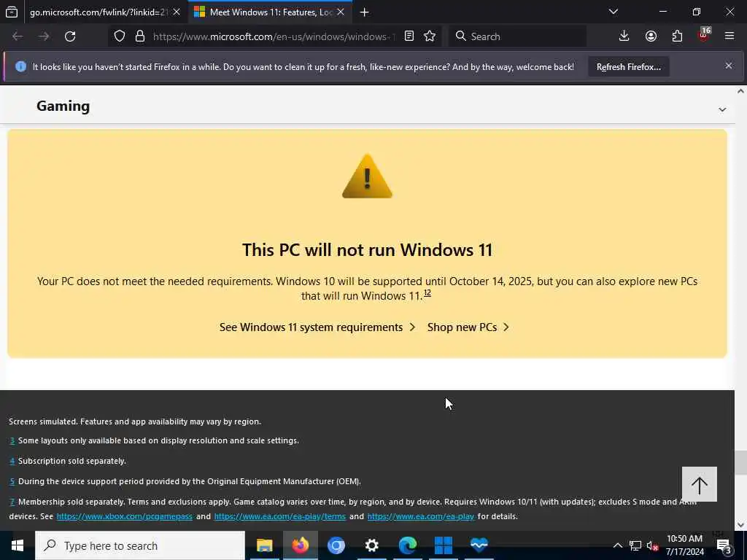
Task: Show hidden system tray icons
Action: (x=617, y=545)
